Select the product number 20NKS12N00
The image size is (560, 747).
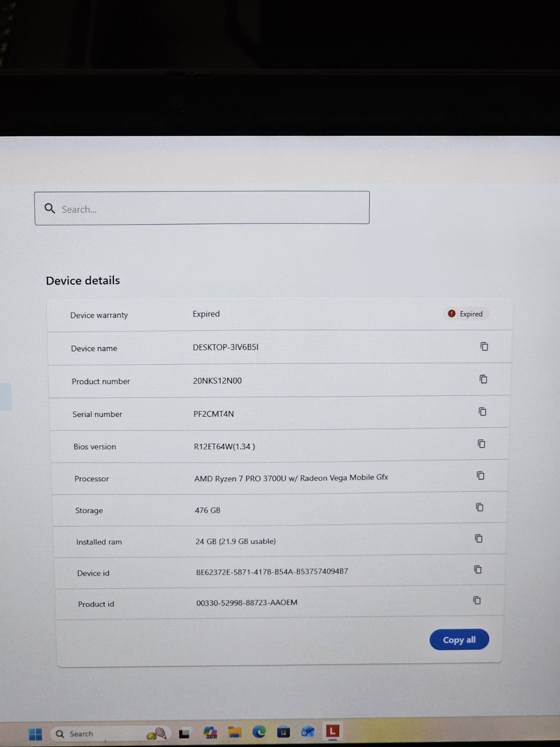click(x=217, y=381)
